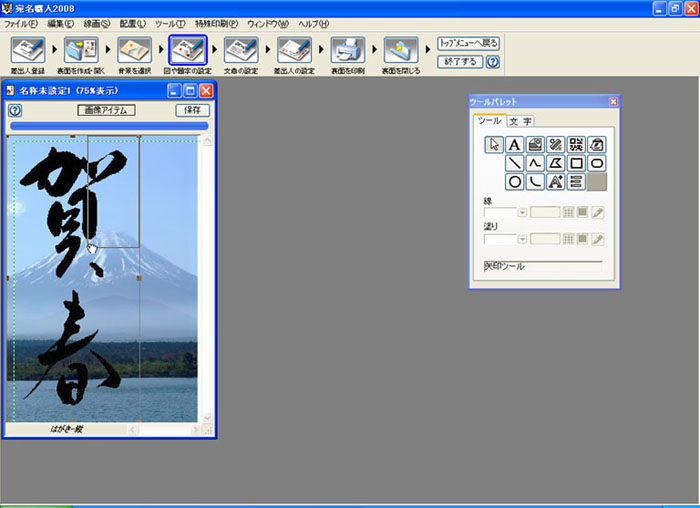This screenshot has height=508, width=700.
Task: Open the fill (塗り) style dropdown
Action: [x=522, y=239]
